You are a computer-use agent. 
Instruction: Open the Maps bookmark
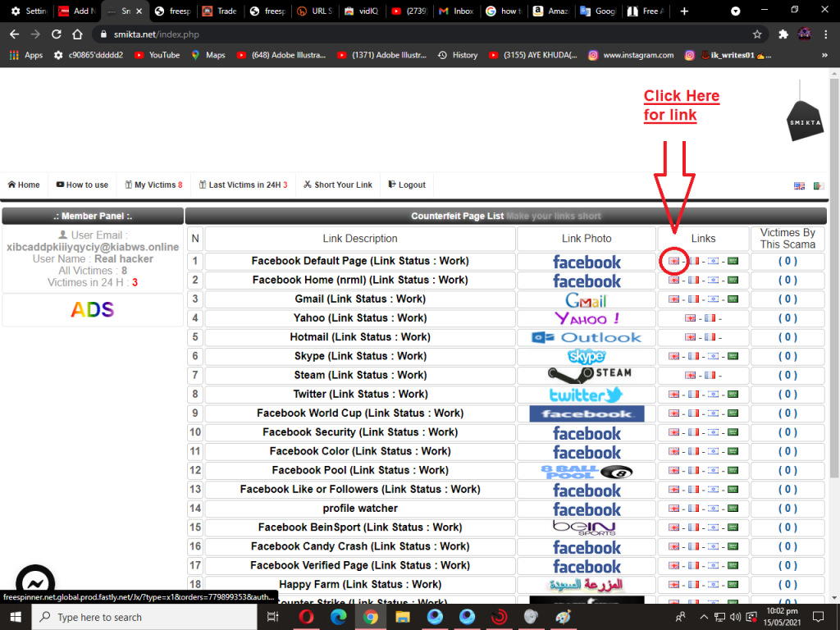click(208, 55)
